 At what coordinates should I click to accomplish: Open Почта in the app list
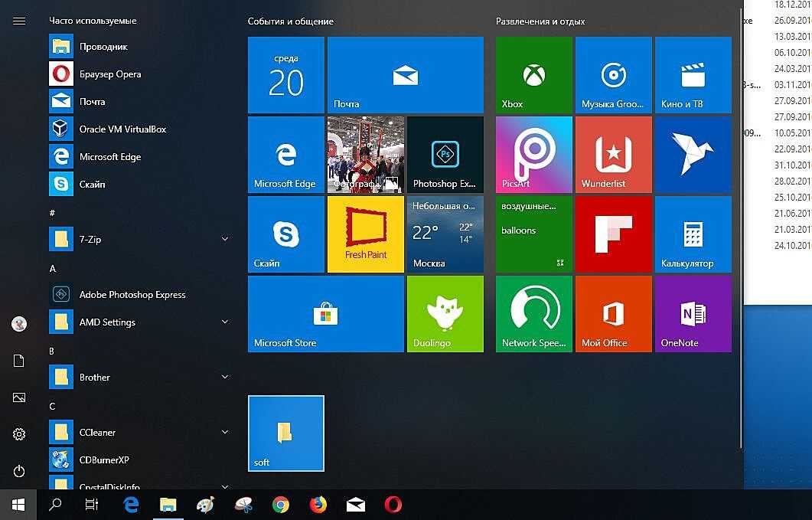[140, 101]
